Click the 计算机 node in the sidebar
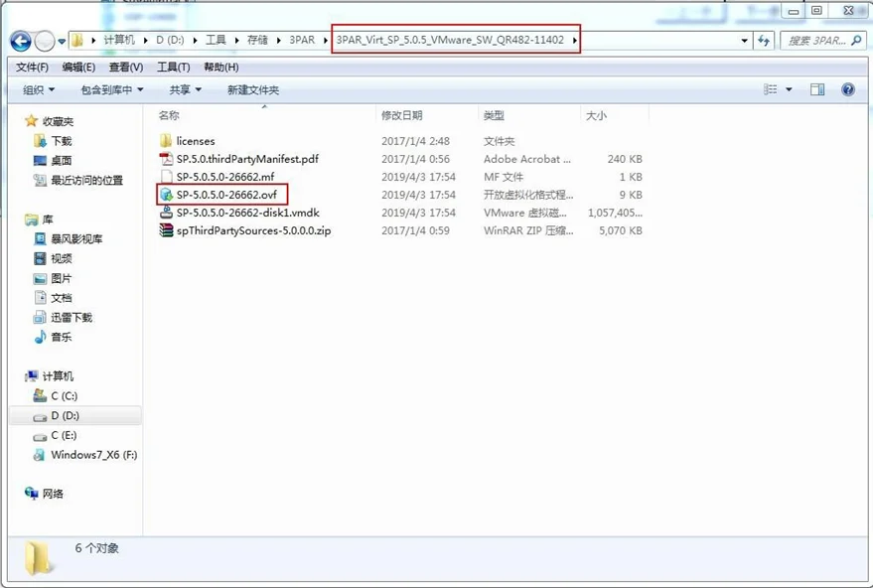Viewport: 873px width, 588px height. [58, 376]
